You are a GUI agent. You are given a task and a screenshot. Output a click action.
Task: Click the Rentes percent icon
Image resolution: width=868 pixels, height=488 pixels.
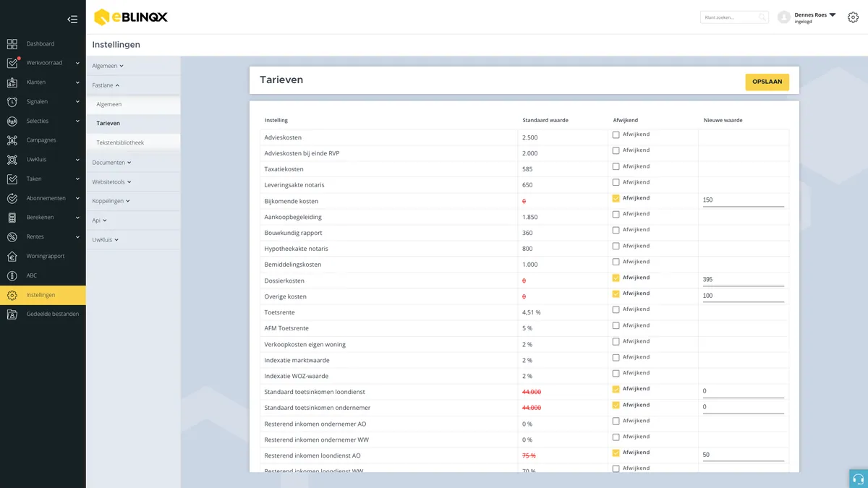coord(12,237)
